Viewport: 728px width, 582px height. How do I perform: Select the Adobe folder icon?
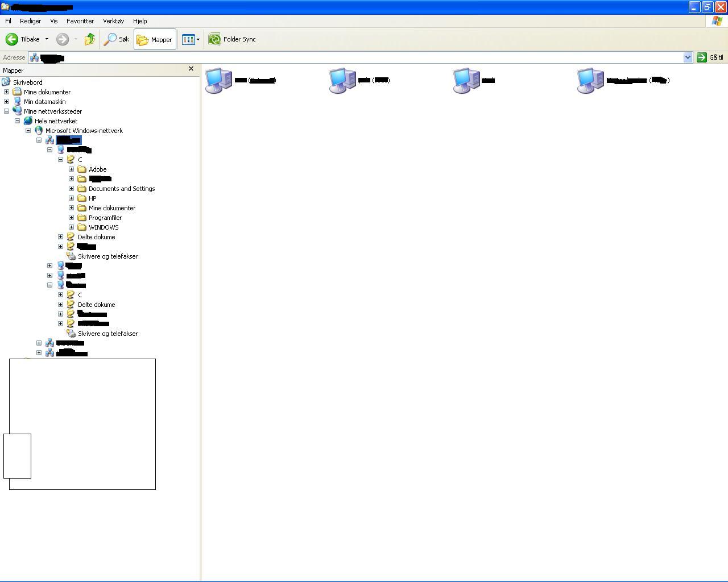point(82,169)
